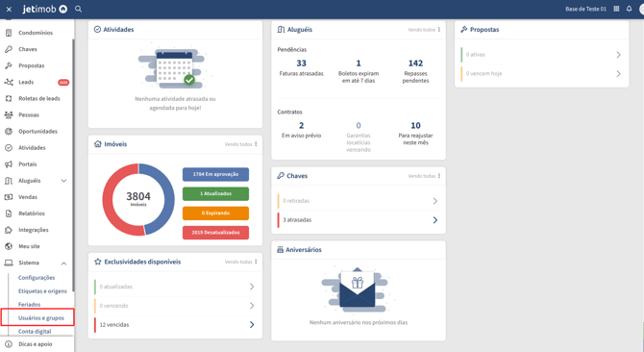
Task: Click the Condomínios sidebar icon
Action: tap(9, 33)
